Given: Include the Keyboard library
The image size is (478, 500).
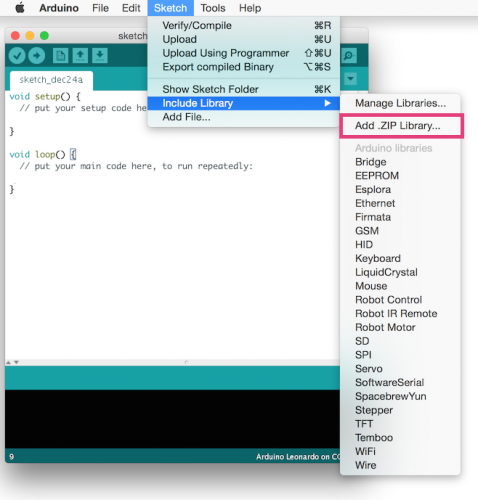Looking at the screenshot, I should click(400, 258).
